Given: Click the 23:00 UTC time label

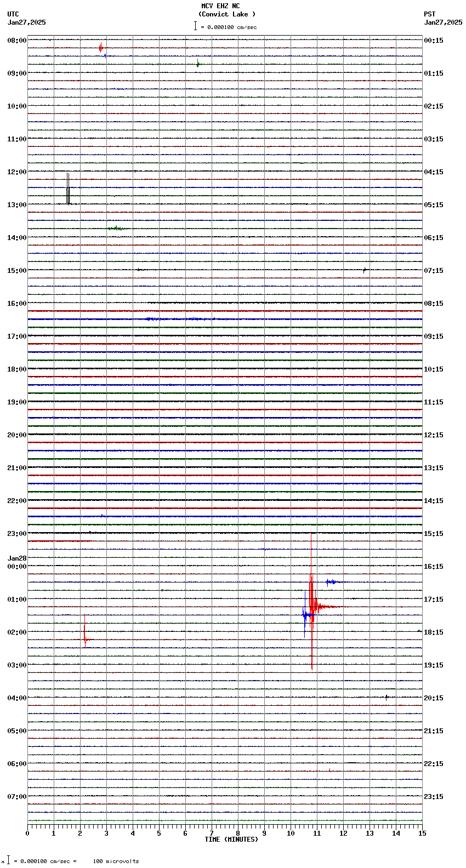Looking at the screenshot, I should click(17, 534).
